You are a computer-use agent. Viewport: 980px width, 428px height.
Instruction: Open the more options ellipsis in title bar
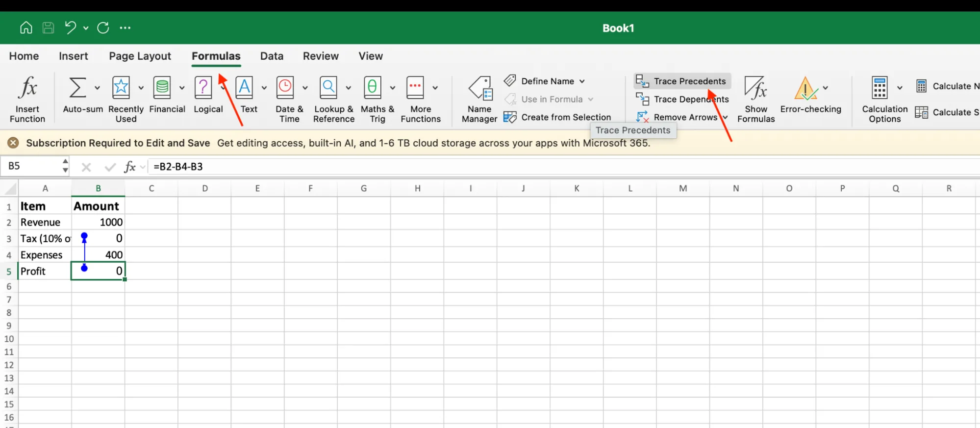coord(125,28)
